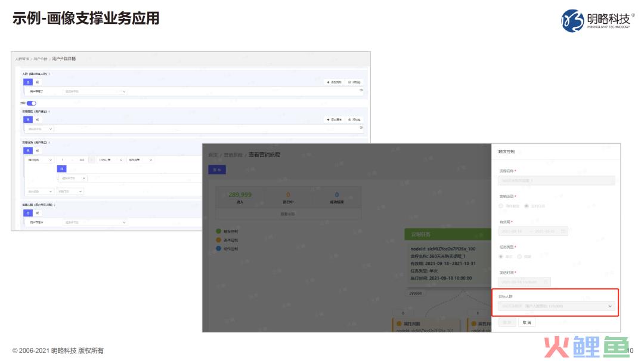Select 或 in the third behavior section

(x=37, y=150)
